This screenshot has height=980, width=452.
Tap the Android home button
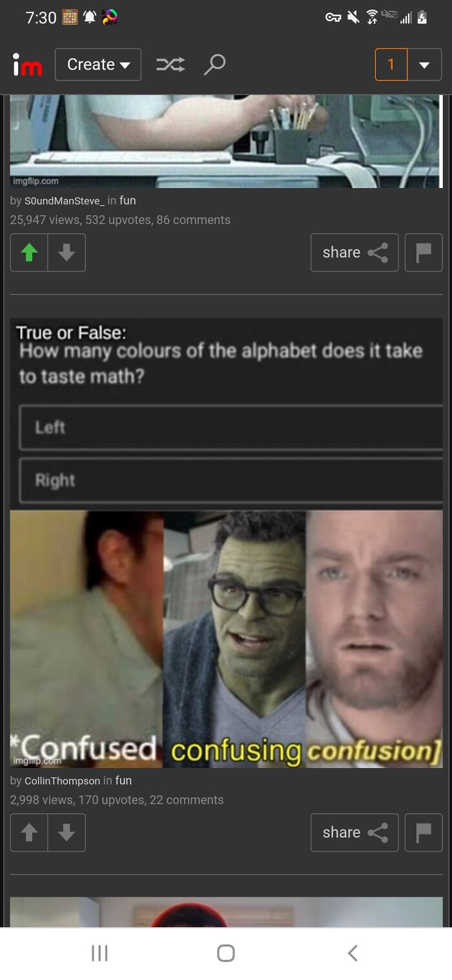pyautogui.click(x=226, y=953)
